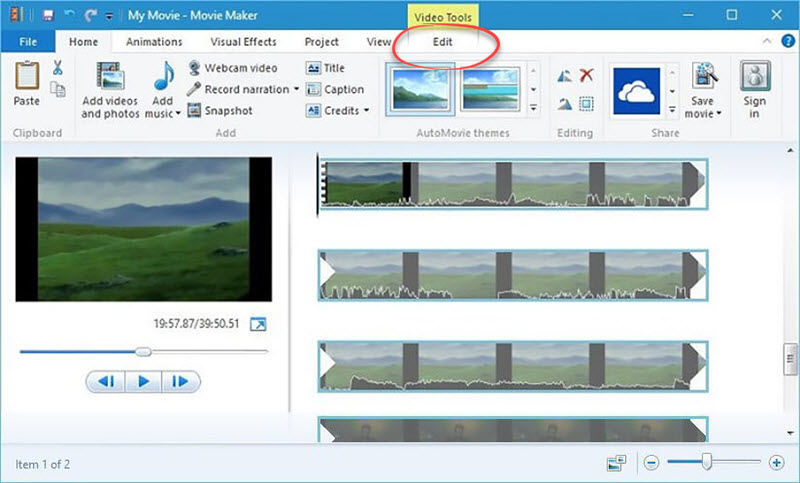Image resolution: width=800 pixels, height=483 pixels.
Task: Open the Visual Effects tab
Action: click(243, 42)
